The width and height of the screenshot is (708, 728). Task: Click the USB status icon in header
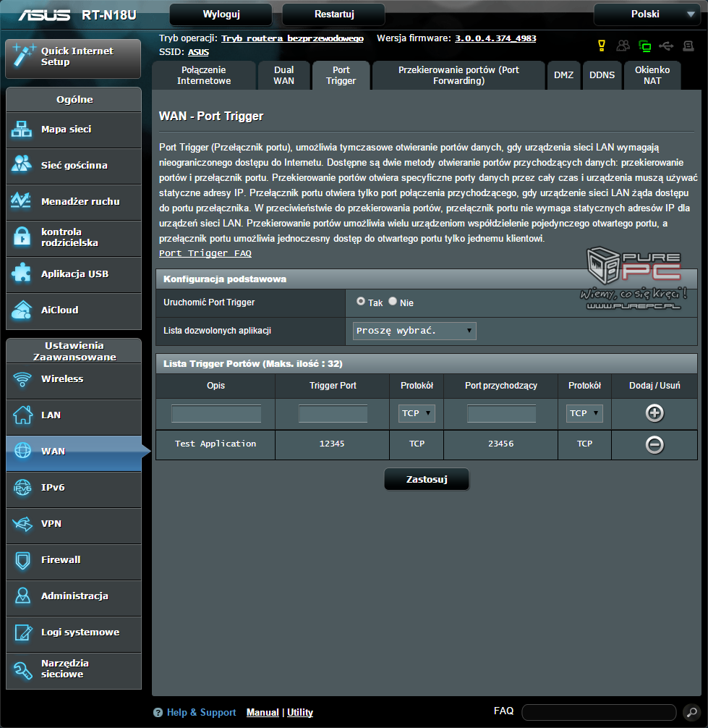(x=666, y=46)
